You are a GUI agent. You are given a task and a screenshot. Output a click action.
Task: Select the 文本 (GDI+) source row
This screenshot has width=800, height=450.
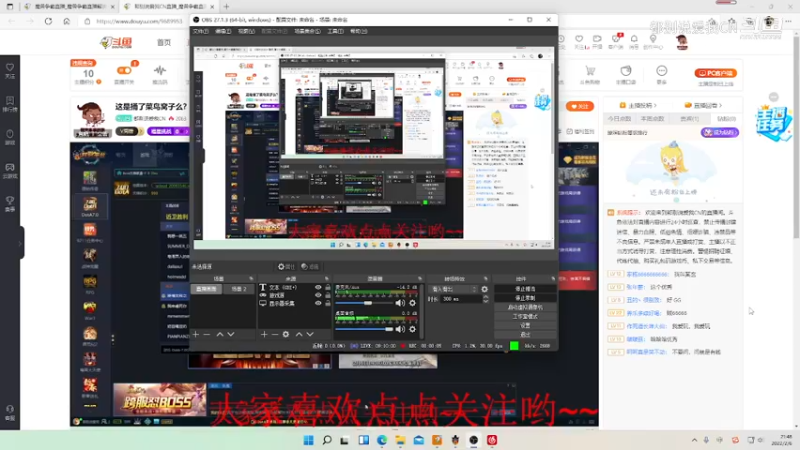tap(293, 288)
